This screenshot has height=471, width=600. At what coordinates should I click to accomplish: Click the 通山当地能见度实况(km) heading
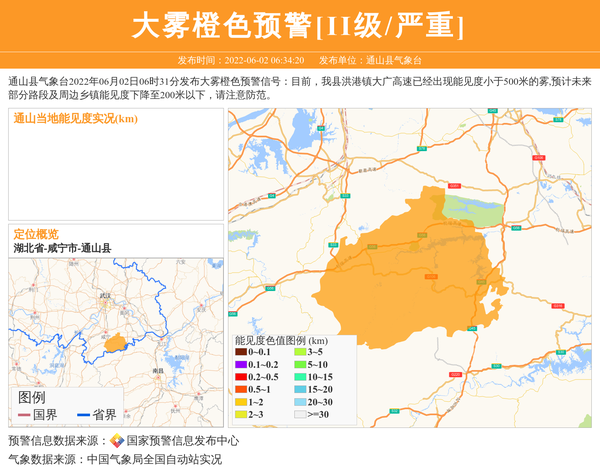point(76,119)
